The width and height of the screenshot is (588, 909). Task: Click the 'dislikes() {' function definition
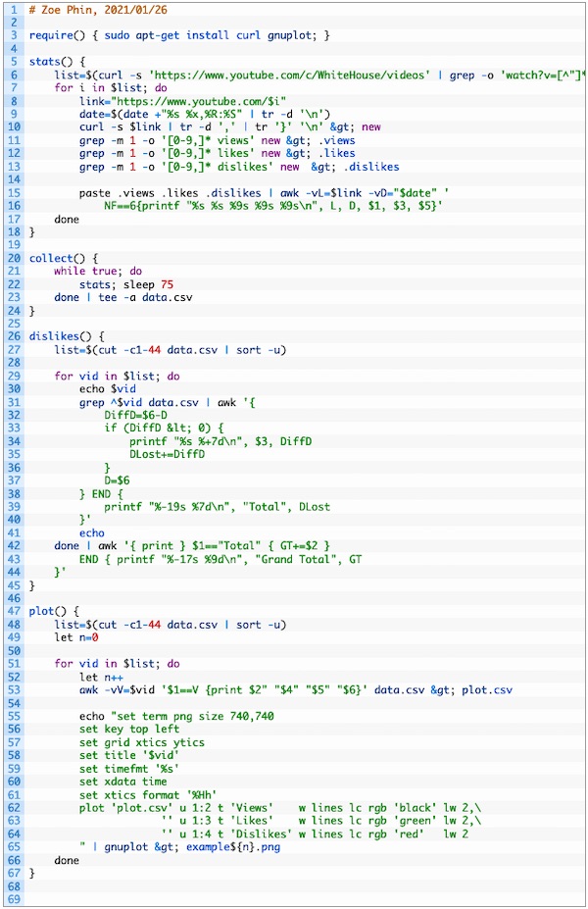pos(67,336)
